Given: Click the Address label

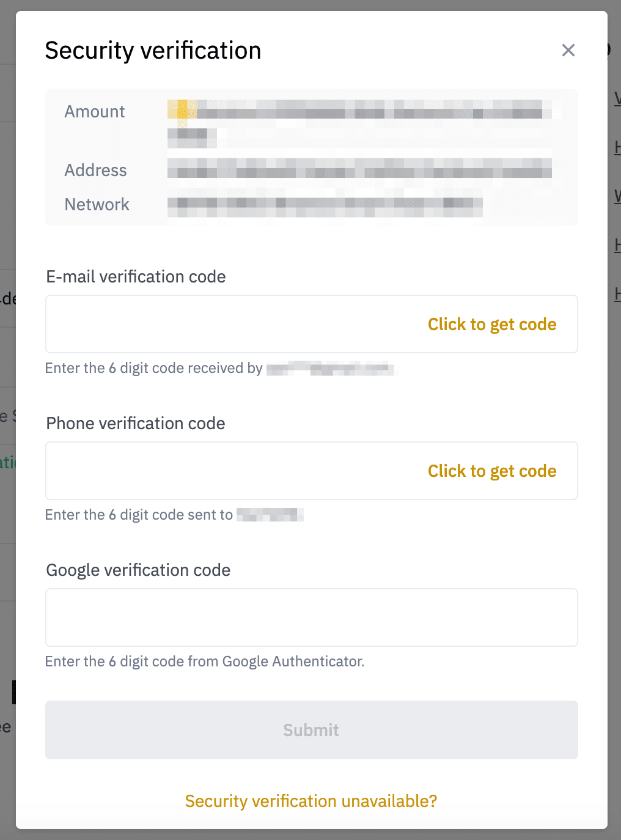Looking at the screenshot, I should coord(96,170).
